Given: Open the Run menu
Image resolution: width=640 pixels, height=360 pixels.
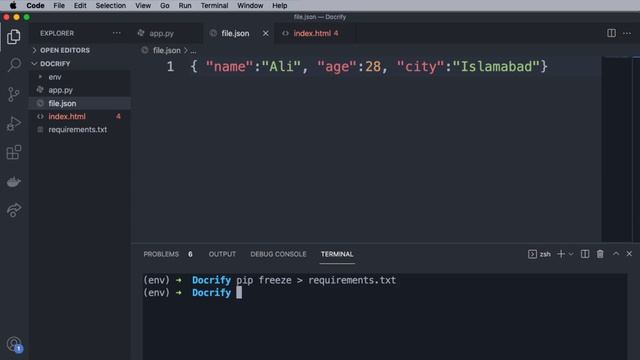Looking at the screenshot, I should click(185, 6).
